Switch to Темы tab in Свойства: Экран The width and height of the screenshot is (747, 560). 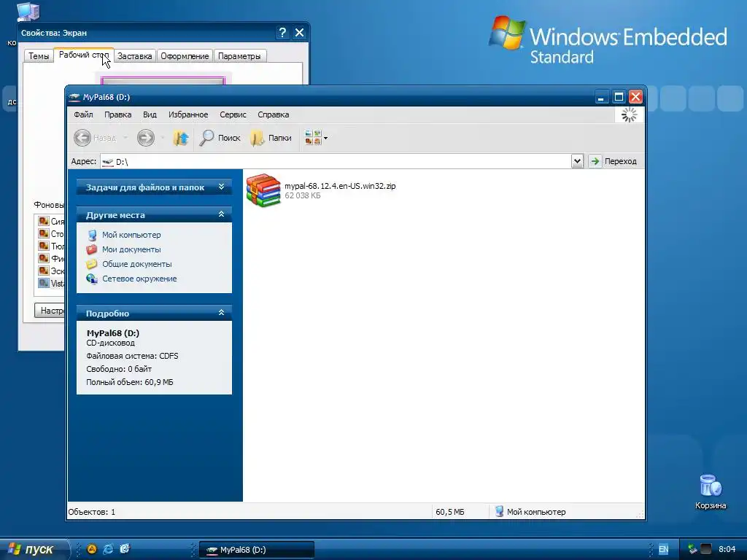(x=39, y=56)
